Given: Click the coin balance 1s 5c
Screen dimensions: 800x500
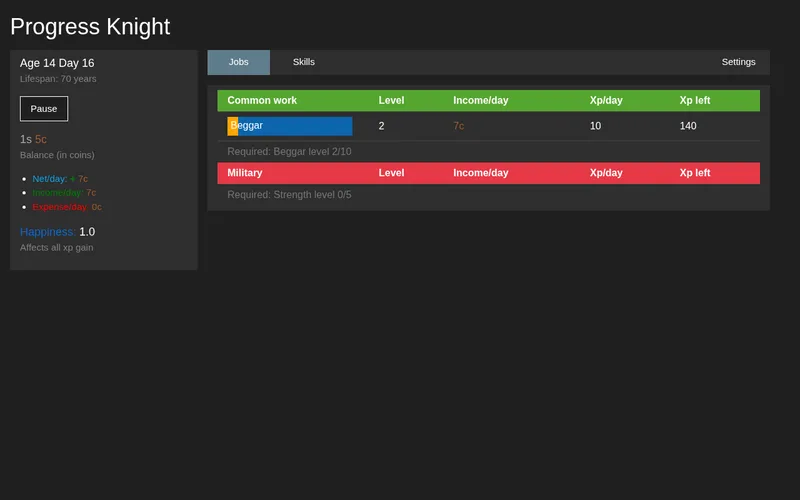Looking at the screenshot, I should click(33, 139).
